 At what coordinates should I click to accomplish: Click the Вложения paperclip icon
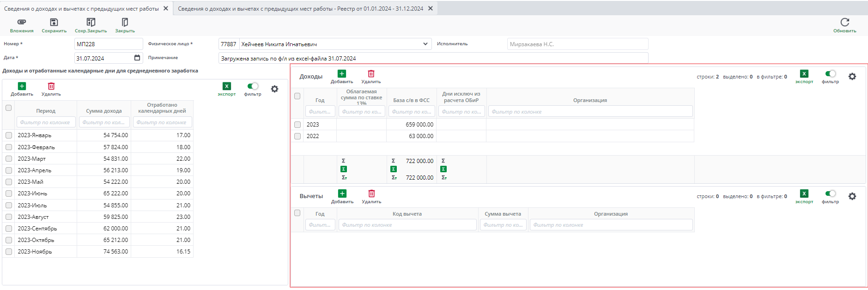click(x=21, y=22)
